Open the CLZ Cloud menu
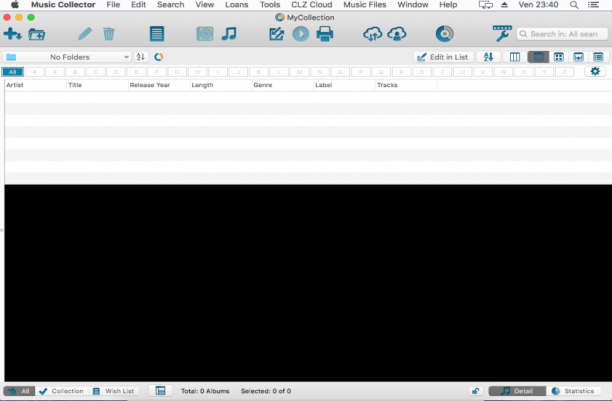This screenshot has height=401, width=612. (x=311, y=5)
